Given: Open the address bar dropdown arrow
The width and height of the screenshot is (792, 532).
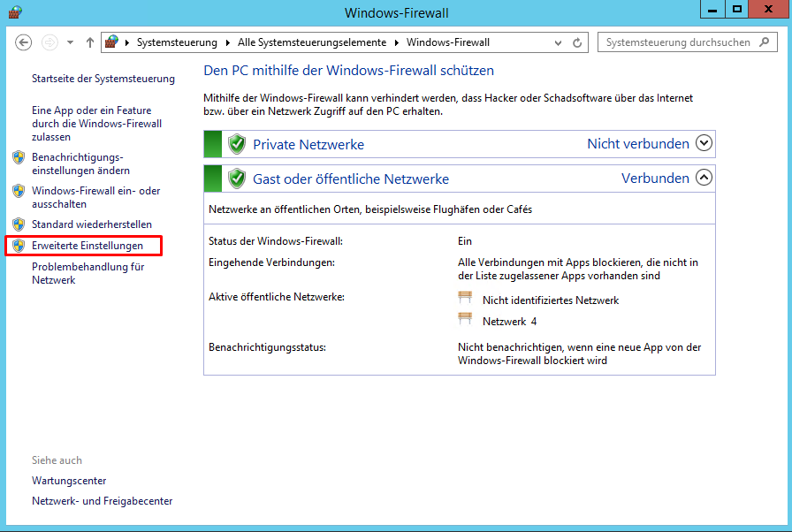Looking at the screenshot, I should pos(558,42).
